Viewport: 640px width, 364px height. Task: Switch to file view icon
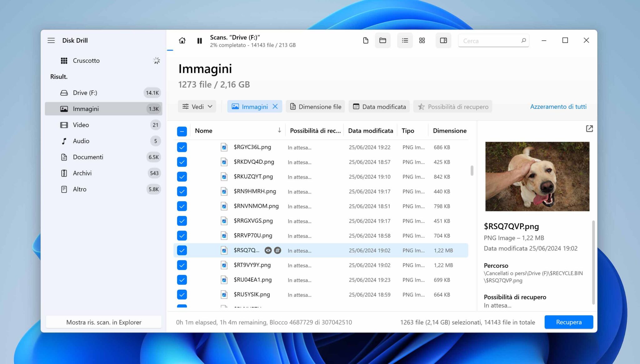pyautogui.click(x=365, y=41)
